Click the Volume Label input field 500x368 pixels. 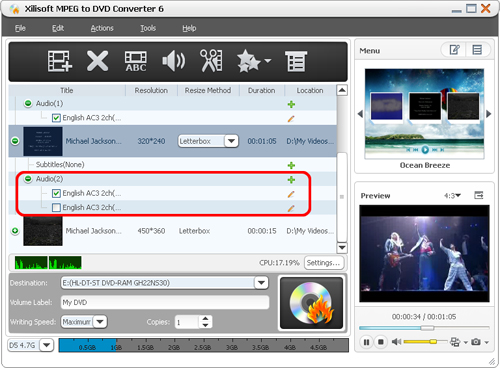point(165,302)
